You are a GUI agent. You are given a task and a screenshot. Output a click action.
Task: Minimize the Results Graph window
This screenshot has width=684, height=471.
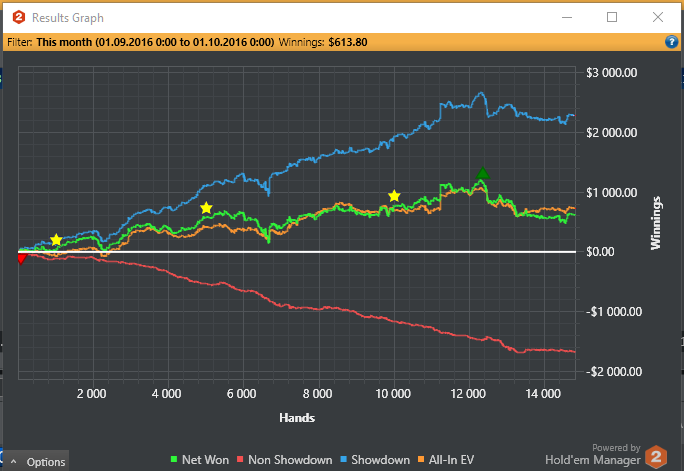pyautogui.click(x=567, y=17)
